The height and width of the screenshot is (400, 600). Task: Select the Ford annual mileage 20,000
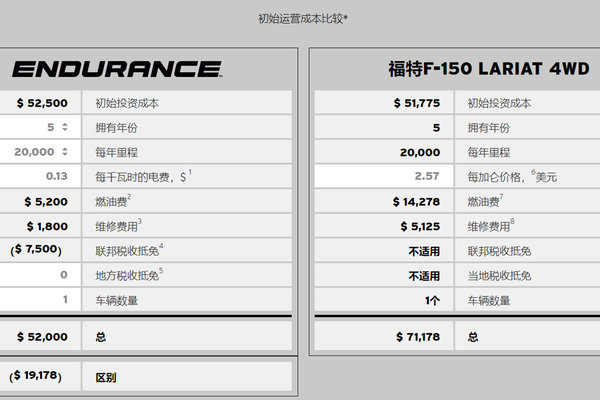point(420,152)
